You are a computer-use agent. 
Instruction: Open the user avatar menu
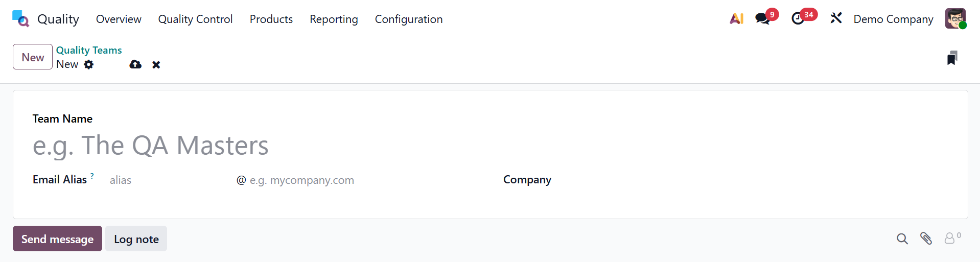[955, 19]
